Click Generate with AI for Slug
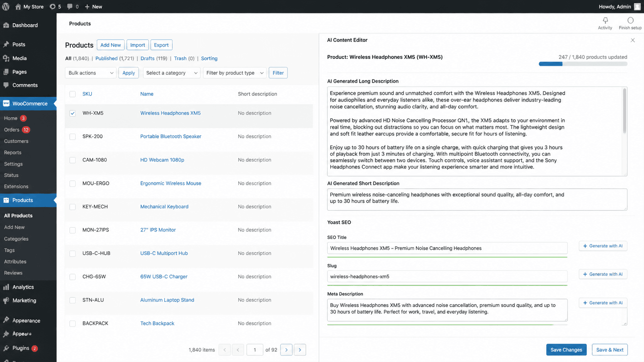 click(x=603, y=274)
